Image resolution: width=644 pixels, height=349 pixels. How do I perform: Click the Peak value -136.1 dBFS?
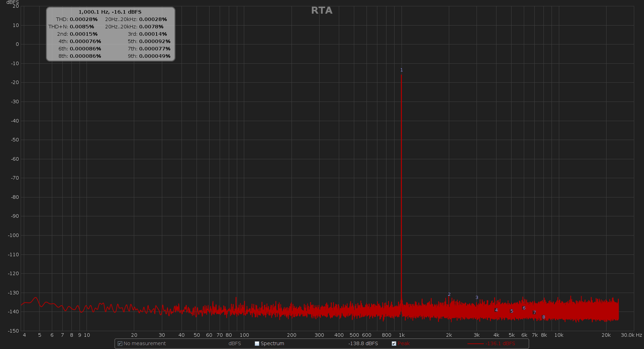(x=500, y=344)
